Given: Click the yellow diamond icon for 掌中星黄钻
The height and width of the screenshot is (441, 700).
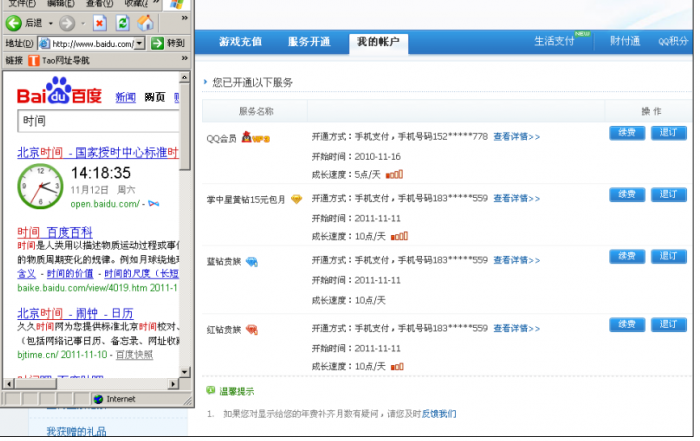Looking at the screenshot, I should click(x=296, y=199).
